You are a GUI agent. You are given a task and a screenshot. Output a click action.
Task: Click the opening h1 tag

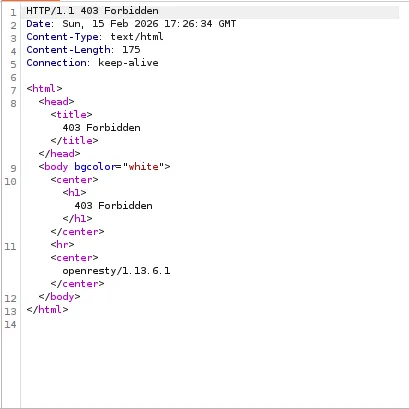click(x=74, y=193)
